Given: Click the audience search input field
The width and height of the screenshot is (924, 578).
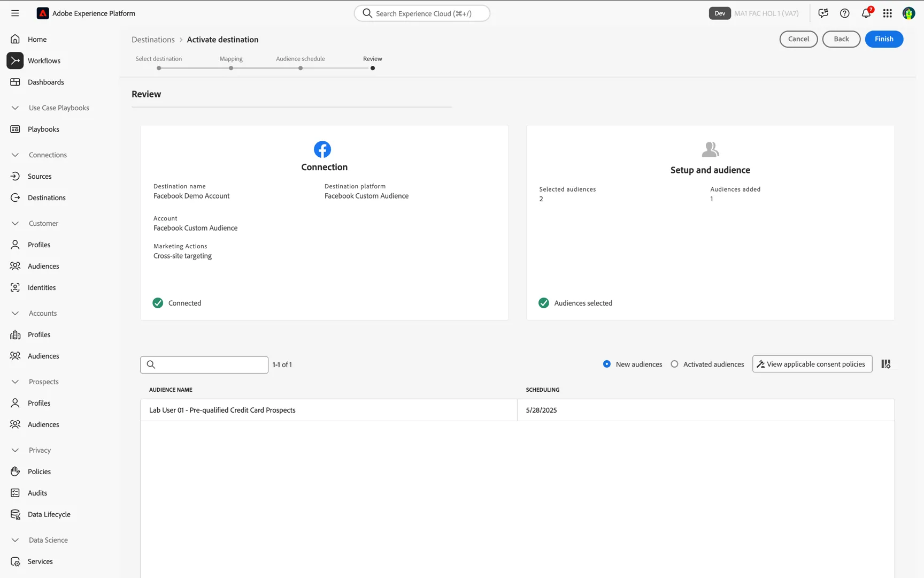Looking at the screenshot, I should coord(204,364).
